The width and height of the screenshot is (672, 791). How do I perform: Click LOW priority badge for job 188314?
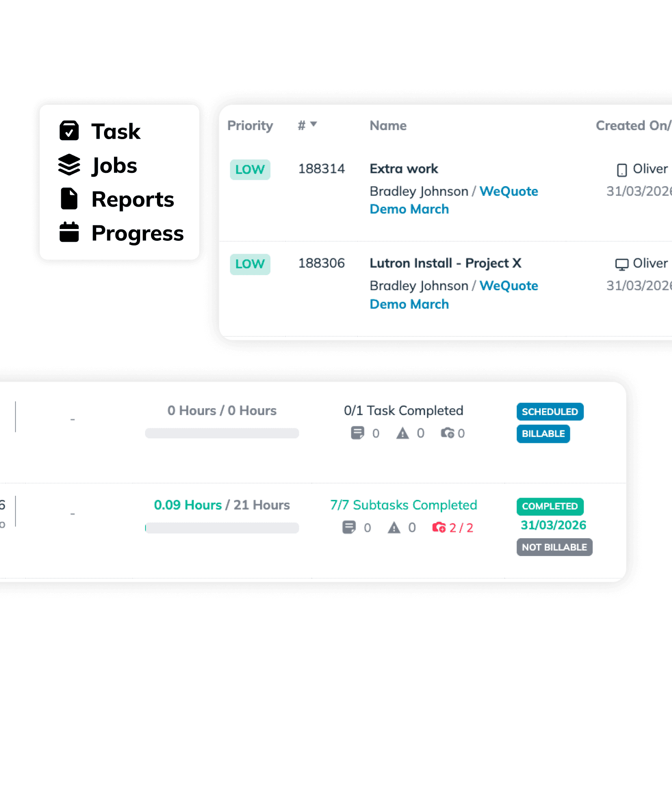coord(250,170)
